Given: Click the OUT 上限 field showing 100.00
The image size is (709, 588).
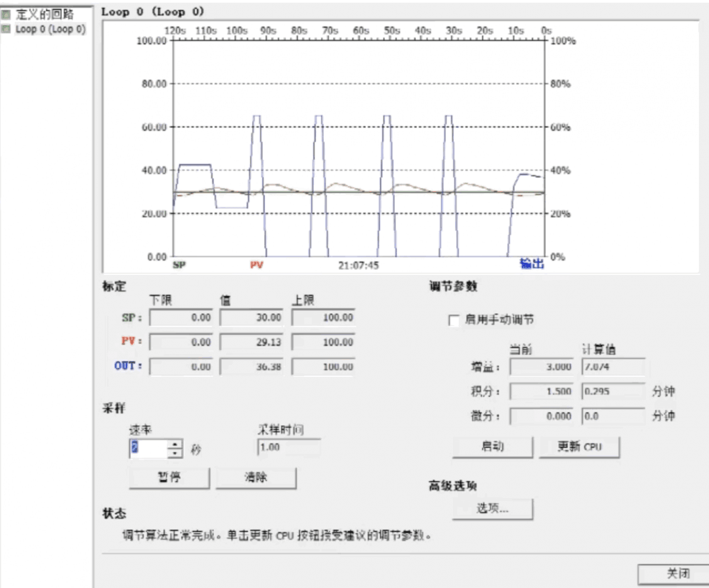Looking at the screenshot, I should (x=323, y=366).
